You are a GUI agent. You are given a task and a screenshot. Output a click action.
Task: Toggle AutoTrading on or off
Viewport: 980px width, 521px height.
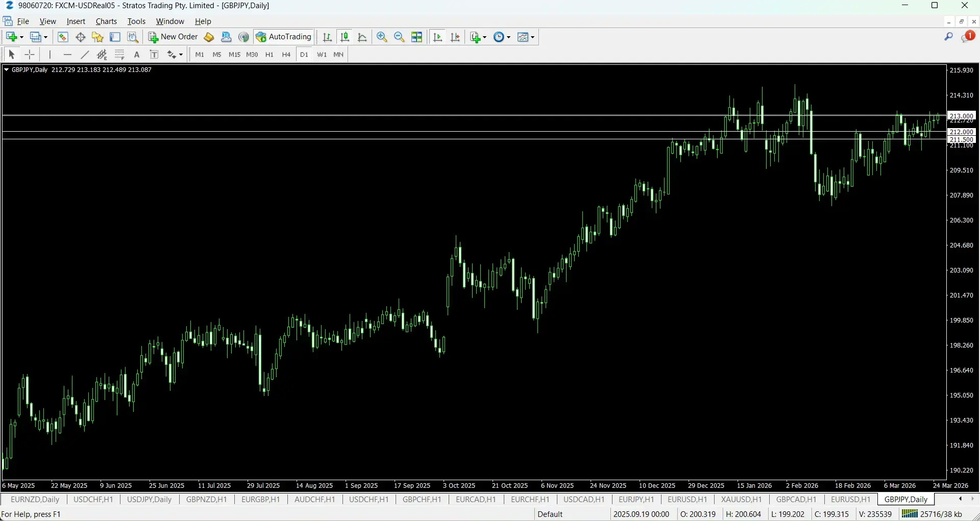tap(284, 37)
